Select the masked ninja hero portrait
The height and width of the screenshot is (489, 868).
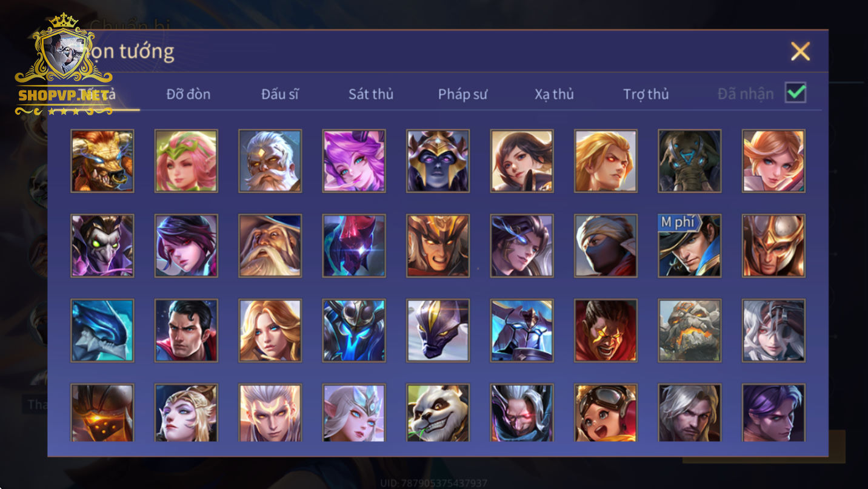pyautogui.click(x=606, y=246)
